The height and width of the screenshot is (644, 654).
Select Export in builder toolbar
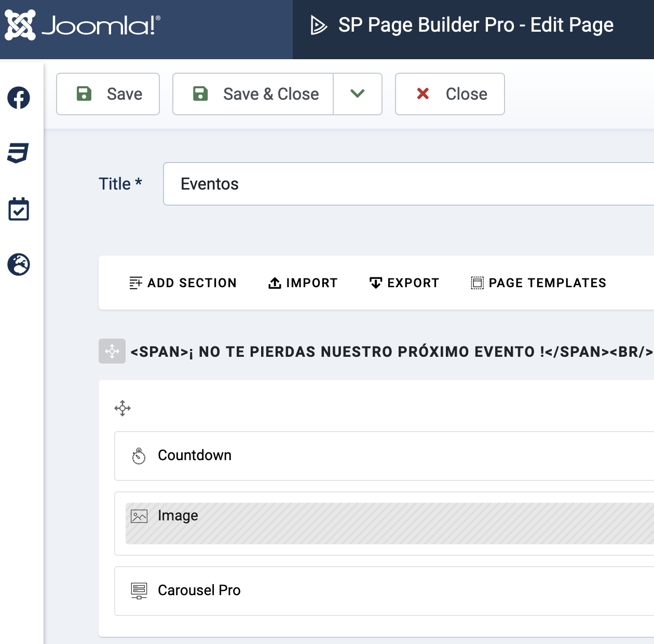pos(404,283)
